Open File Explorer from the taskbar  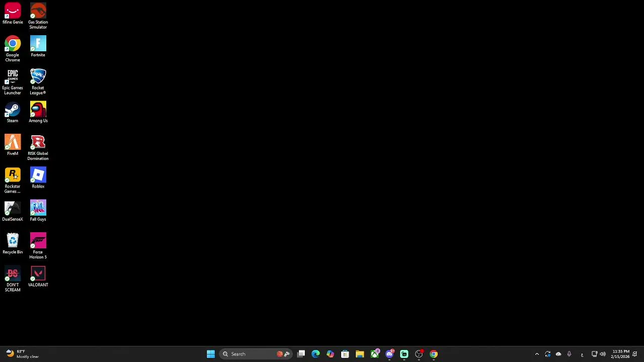360,354
